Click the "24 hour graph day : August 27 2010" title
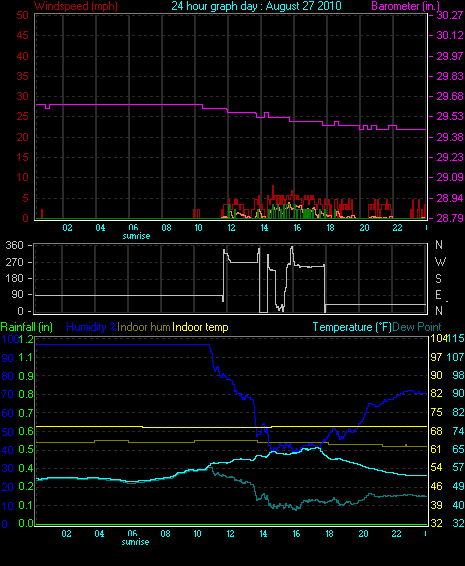465x566 pixels. (256, 6)
